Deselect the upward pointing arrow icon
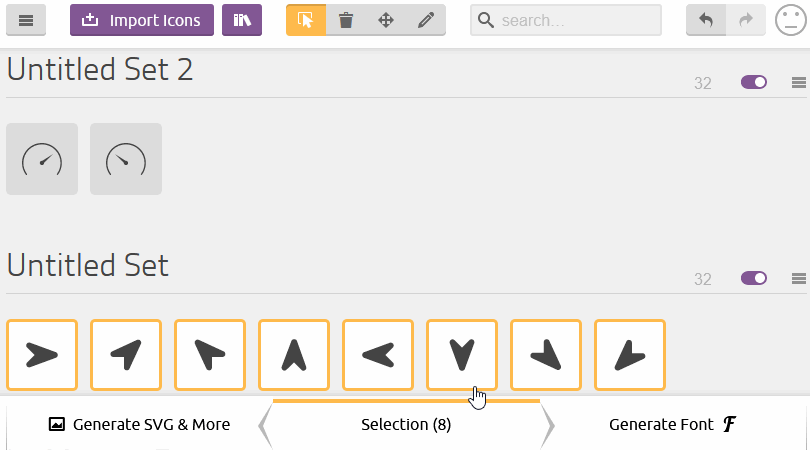 [294, 355]
